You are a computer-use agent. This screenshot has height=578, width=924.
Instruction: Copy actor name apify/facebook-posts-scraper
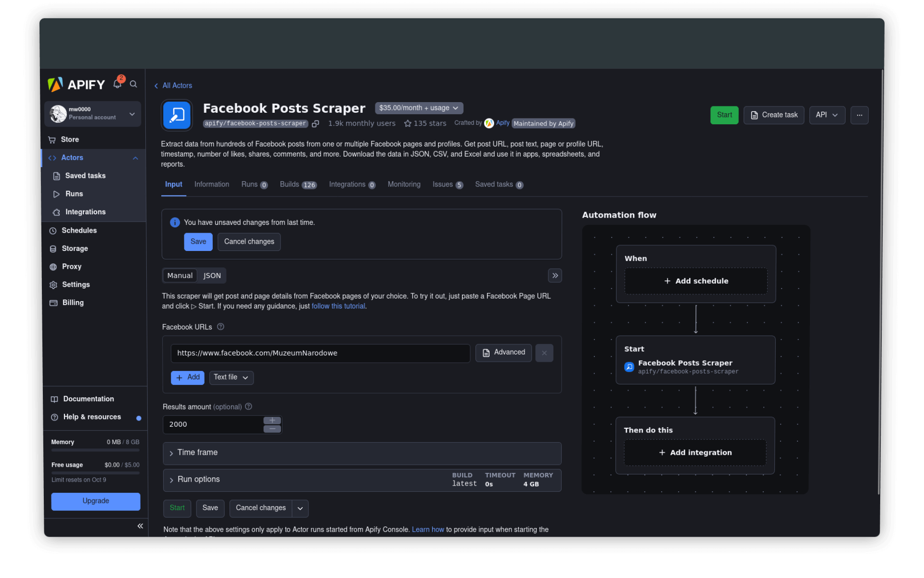click(x=316, y=124)
